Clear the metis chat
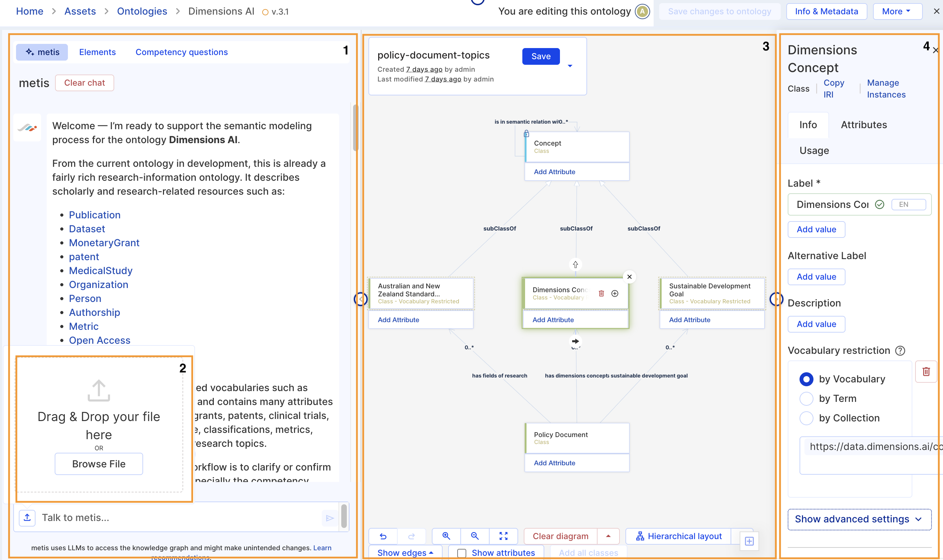Viewport: 943px width, 560px height. [x=85, y=83]
